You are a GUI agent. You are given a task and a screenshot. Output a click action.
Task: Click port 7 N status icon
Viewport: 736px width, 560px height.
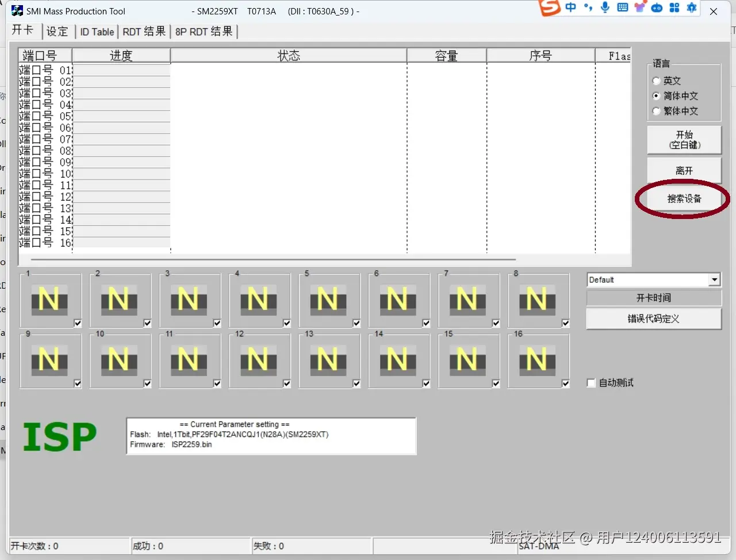coord(467,300)
